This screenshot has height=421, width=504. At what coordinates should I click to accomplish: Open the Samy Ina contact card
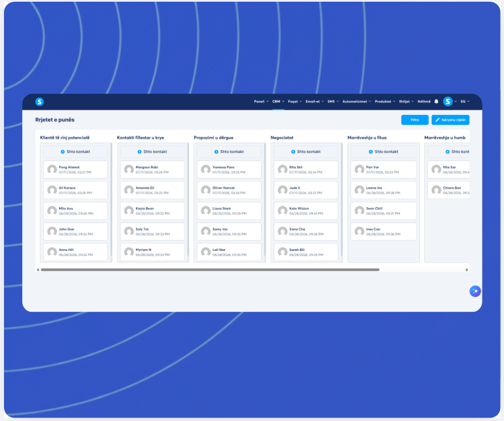[x=229, y=232]
